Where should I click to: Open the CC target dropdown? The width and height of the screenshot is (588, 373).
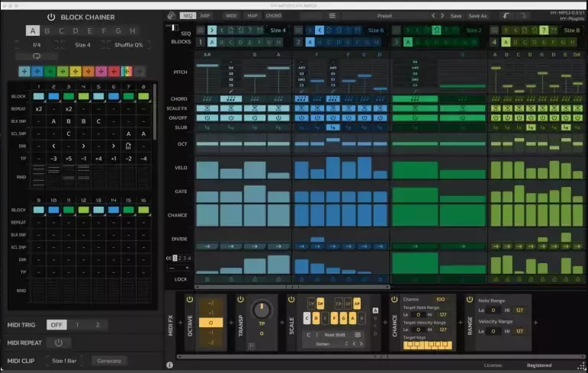178,268
